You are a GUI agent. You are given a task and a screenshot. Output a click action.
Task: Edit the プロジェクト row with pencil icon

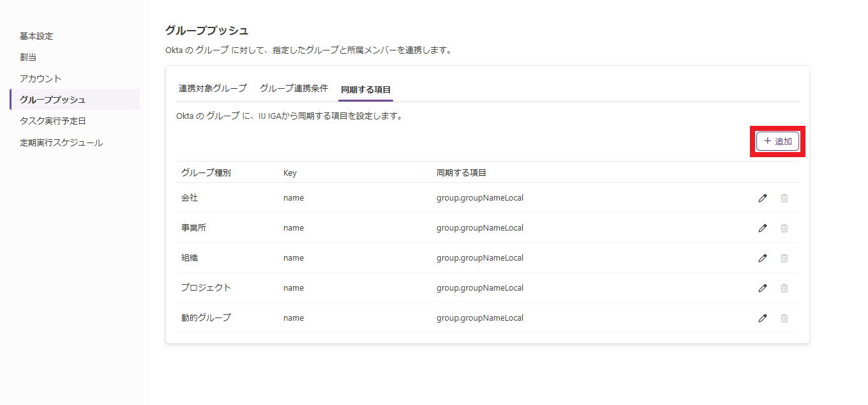tap(762, 288)
